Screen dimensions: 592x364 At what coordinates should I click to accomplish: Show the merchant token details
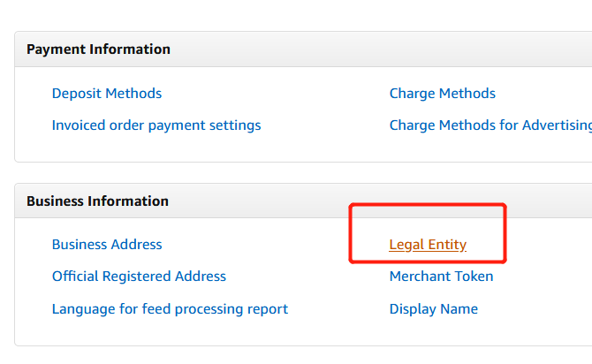(x=441, y=277)
